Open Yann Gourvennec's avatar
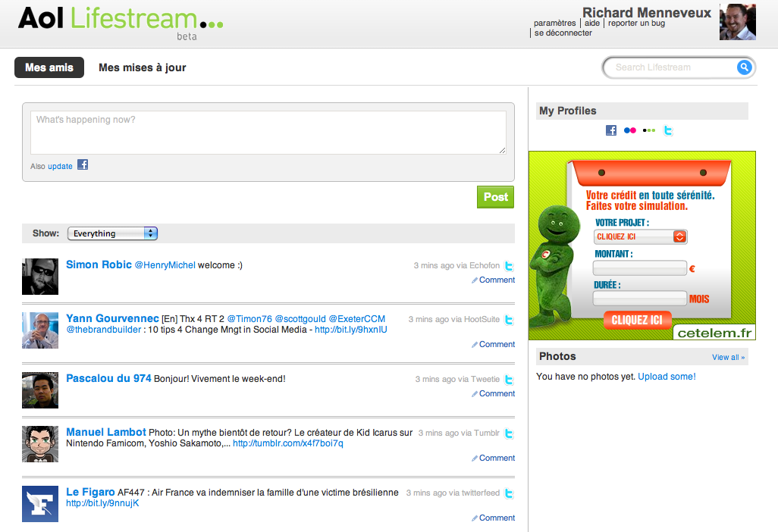 40,330
